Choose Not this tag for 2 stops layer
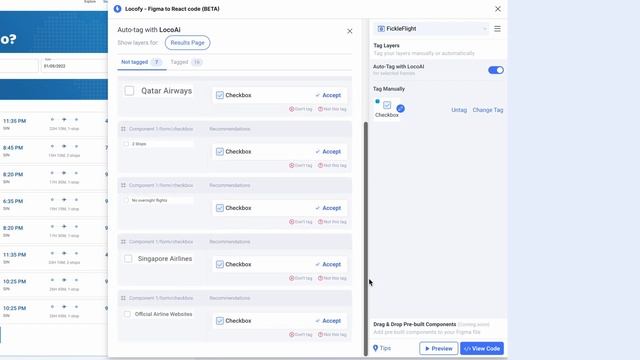 point(332,165)
